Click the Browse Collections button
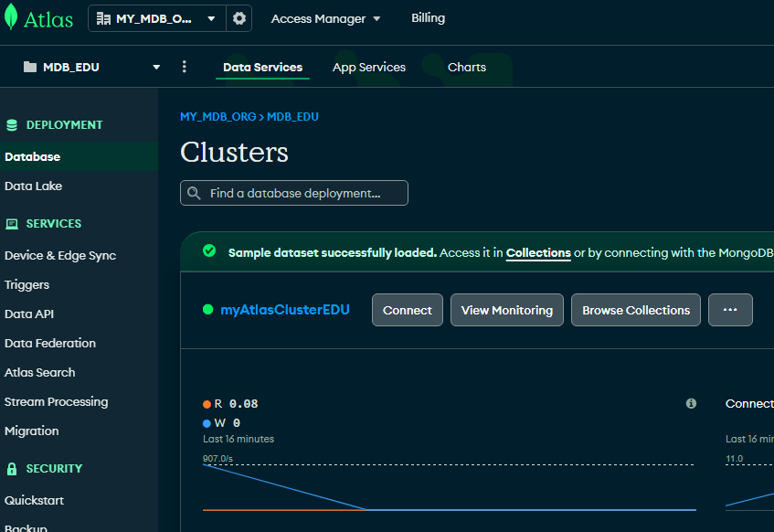Screen dimensions: 774x532 coord(636,310)
